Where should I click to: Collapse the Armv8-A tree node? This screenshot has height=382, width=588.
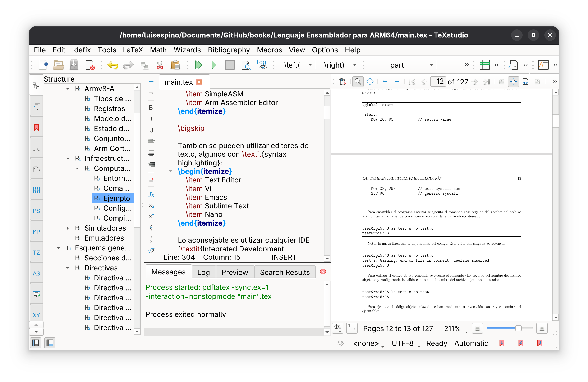coord(68,89)
